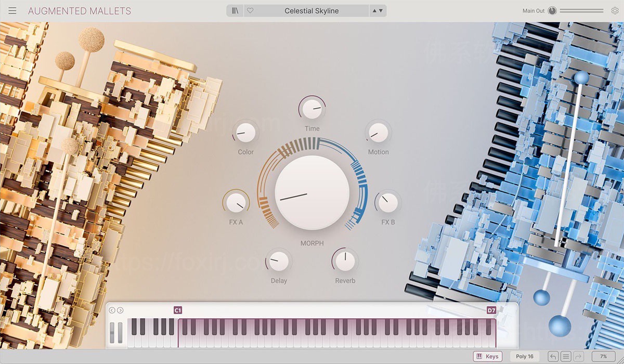Toggle the Keys keyboard view
The height and width of the screenshot is (364, 624).
(487, 356)
